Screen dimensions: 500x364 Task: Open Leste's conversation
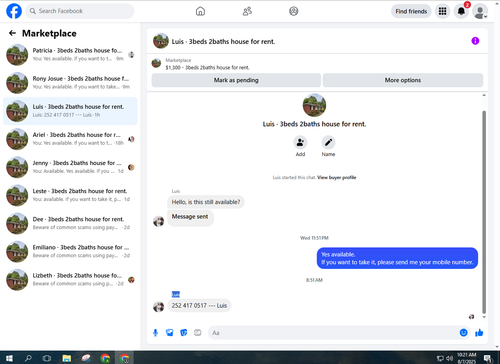click(70, 195)
